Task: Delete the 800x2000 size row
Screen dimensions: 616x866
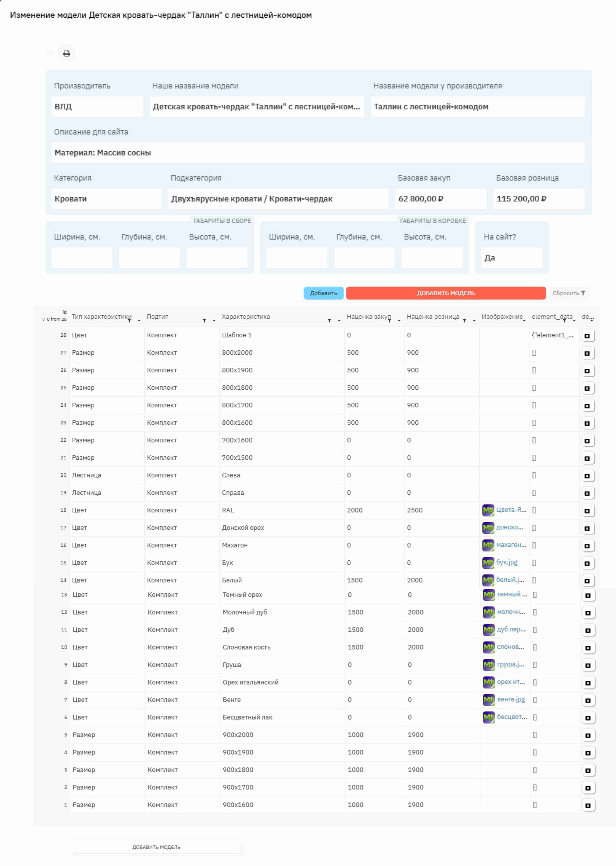Action: click(587, 353)
